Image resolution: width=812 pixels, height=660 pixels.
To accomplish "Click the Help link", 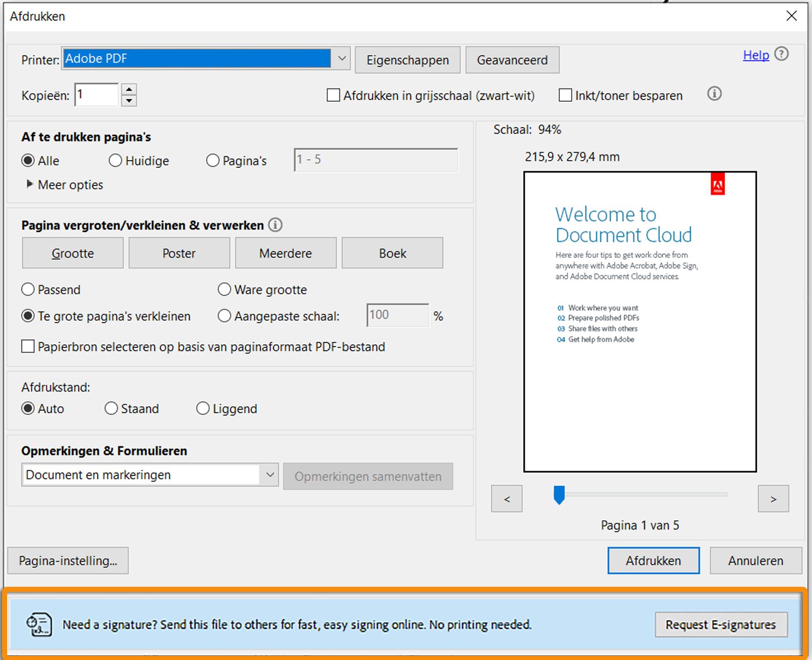I will pos(756,55).
